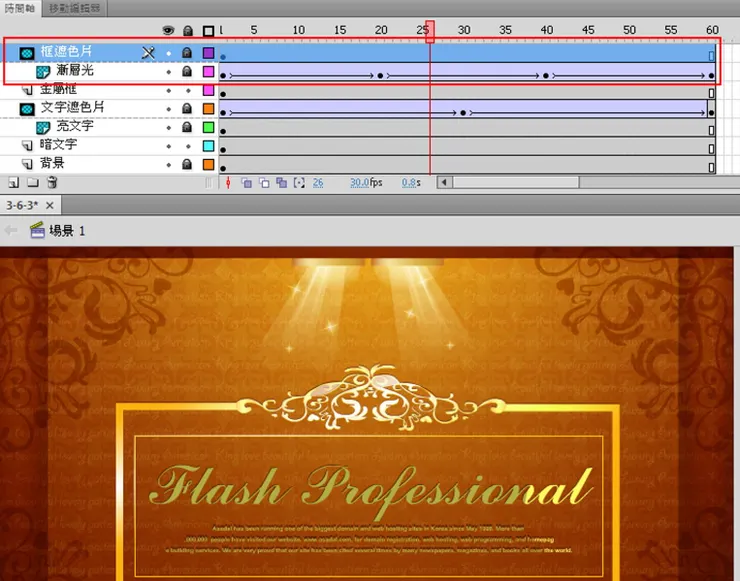Unlock the 文字遮色片 layer padlock
Viewport: 740px width, 581px height.
pos(187,109)
